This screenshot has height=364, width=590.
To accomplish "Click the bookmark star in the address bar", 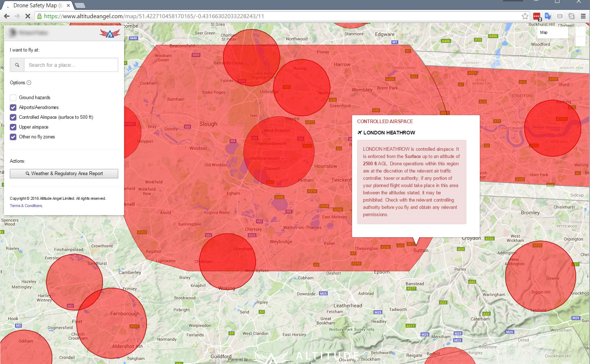I will click(x=525, y=16).
